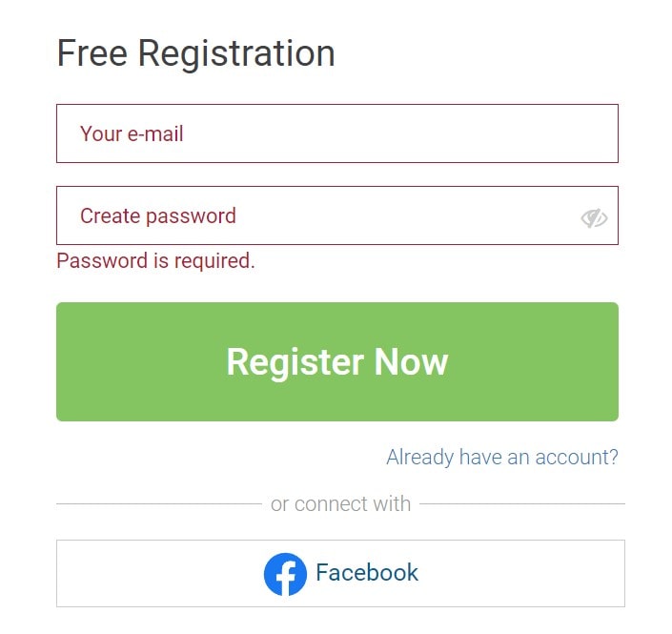Click the word 'account?' in the sign-in link
672x634 pixels.
(x=577, y=457)
